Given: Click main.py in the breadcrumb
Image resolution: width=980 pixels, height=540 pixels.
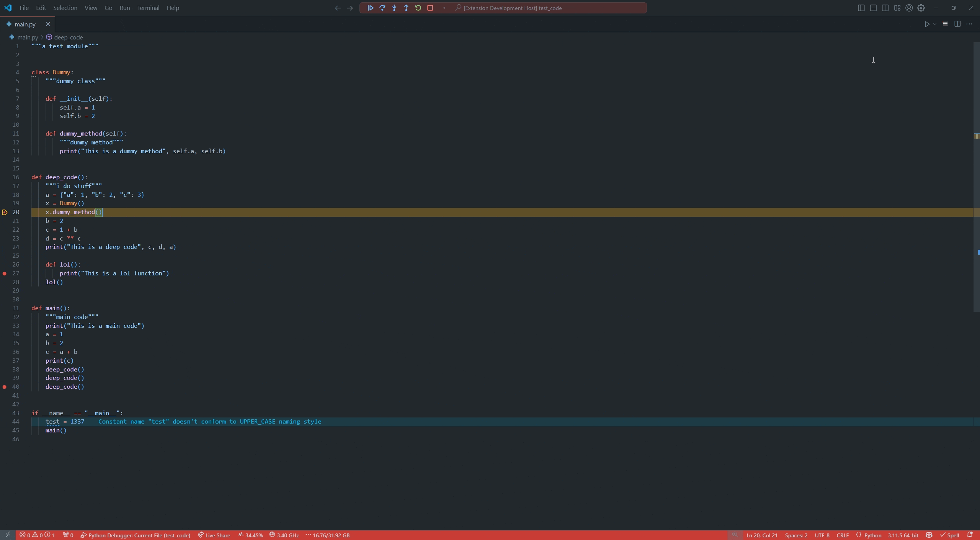Looking at the screenshot, I should [28, 37].
